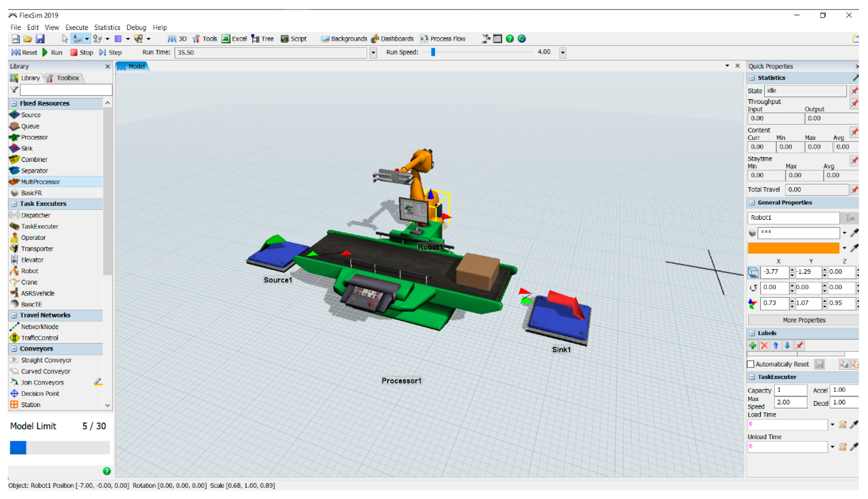Open the Debug menu
Viewport: 868px width, 499px height.
coord(136,27)
